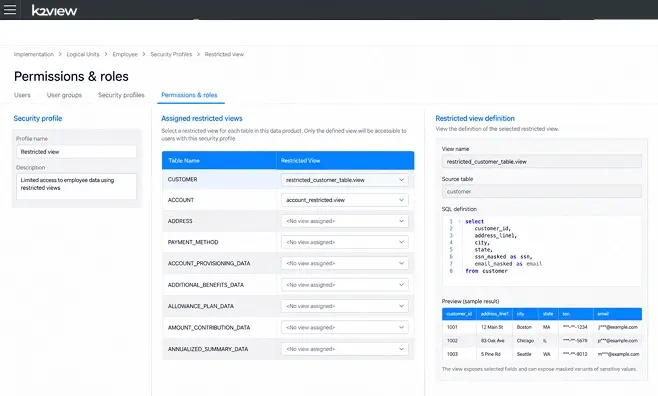This screenshot has width=658, height=396.
Task: Click Restricted view breadcrumb
Action: (x=224, y=54)
